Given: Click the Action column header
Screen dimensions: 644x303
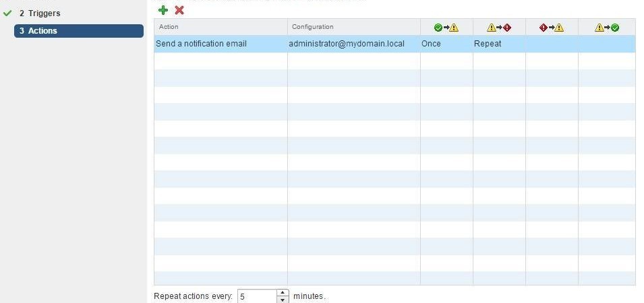Looking at the screenshot, I should click(221, 27).
